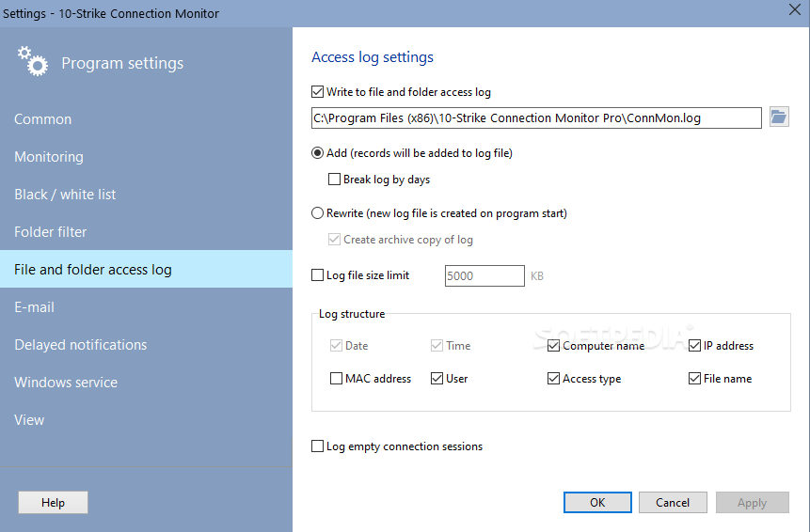
Task: Open E-mail settings section
Action: coord(146,307)
